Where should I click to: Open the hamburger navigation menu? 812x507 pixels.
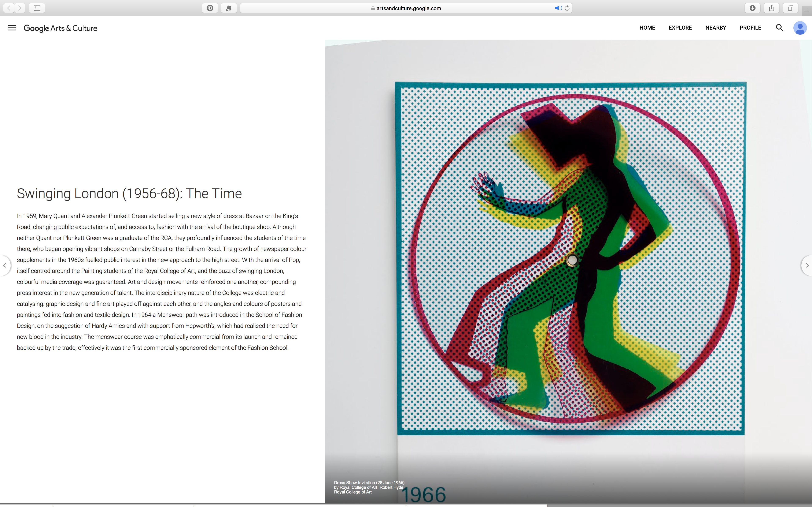point(12,28)
